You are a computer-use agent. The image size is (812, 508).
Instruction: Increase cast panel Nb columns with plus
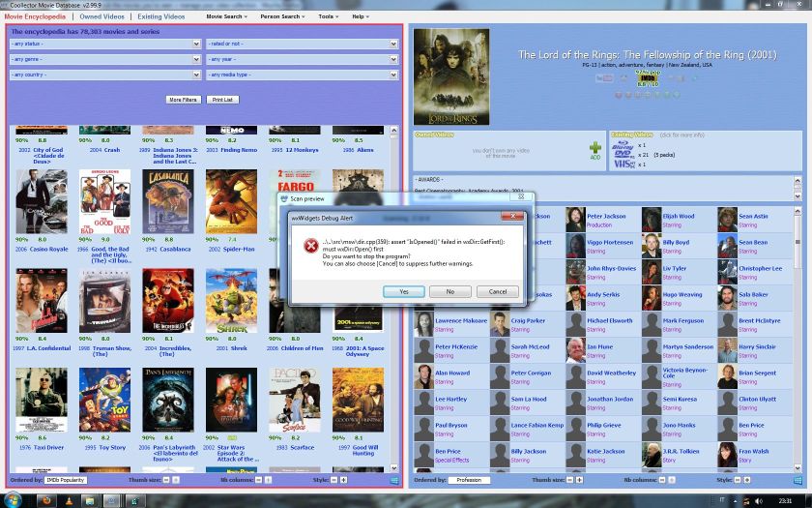[671, 480]
